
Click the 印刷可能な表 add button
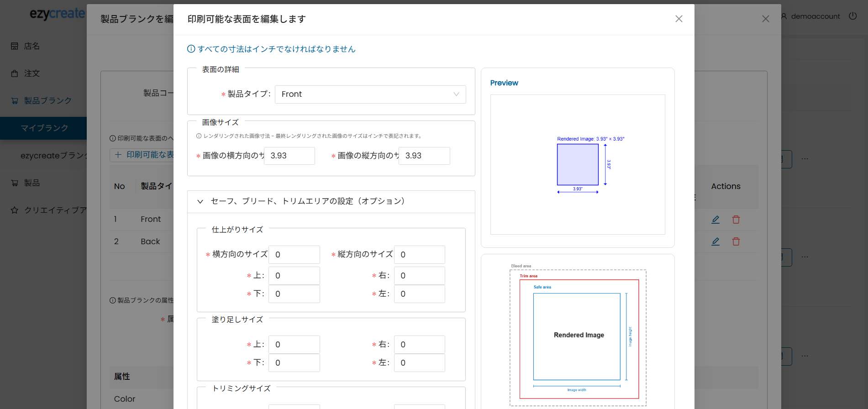(x=142, y=155)
